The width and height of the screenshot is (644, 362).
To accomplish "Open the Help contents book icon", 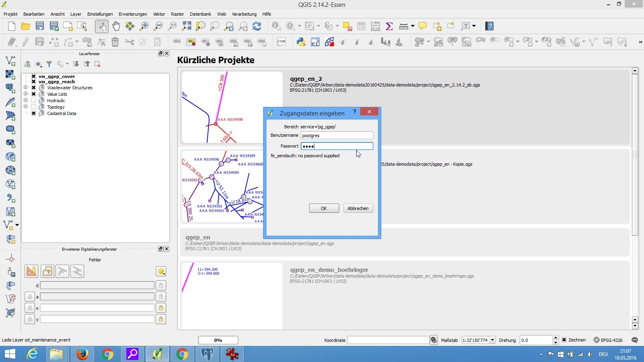I will [x=489, y=26].
